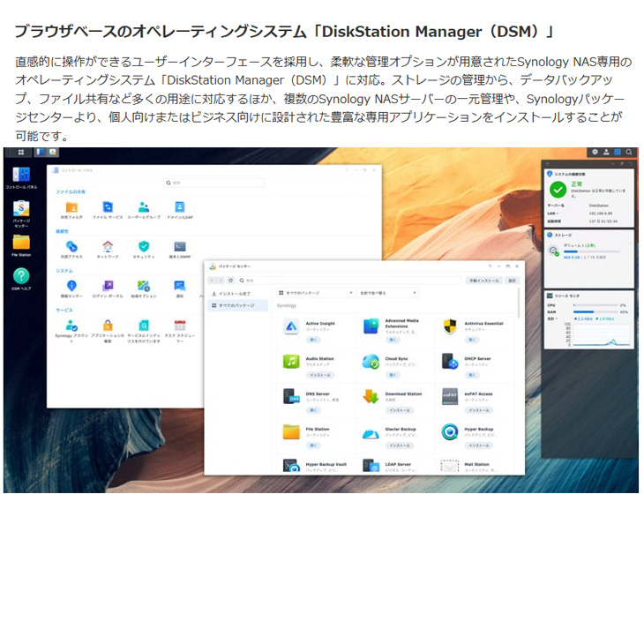Select All Packages in the Package Center sidebar
Viewport: 644px width, 644px height.
[235, 305]
